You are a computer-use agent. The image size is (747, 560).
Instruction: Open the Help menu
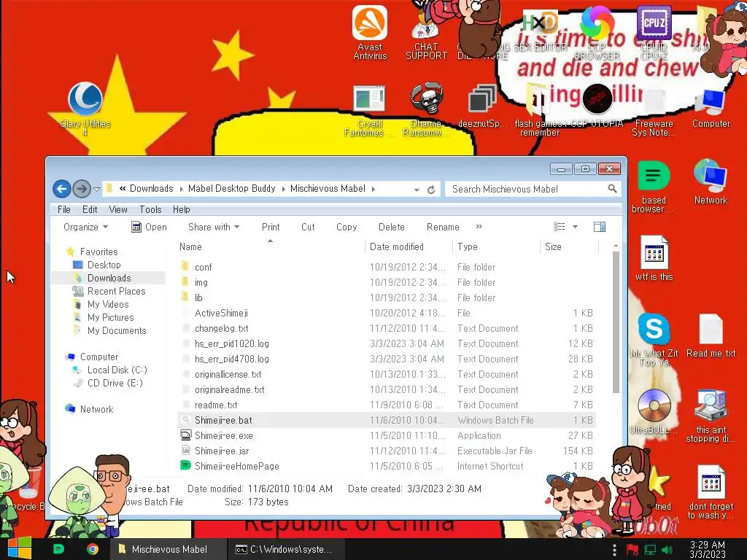(181, 209)
